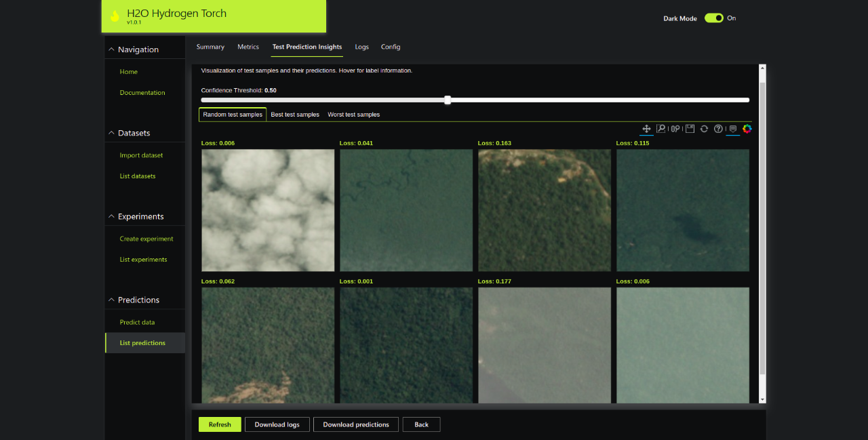This screenshot has width=868, height=440.
Task: Collapse the Experiments section
Action: tap(112, 216)
